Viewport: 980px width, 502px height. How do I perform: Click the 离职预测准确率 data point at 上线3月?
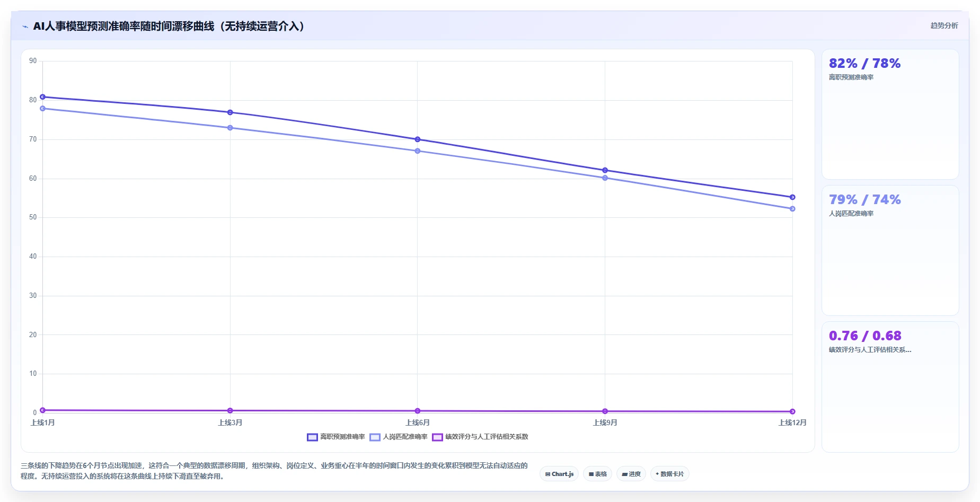point(230,112)
